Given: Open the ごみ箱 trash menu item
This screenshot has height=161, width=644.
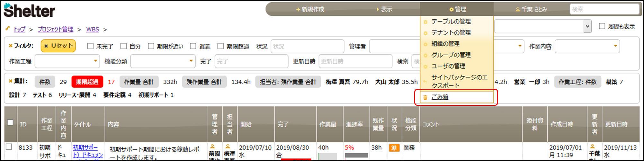Looking at the screenshot, I should [x=440, y=97].
